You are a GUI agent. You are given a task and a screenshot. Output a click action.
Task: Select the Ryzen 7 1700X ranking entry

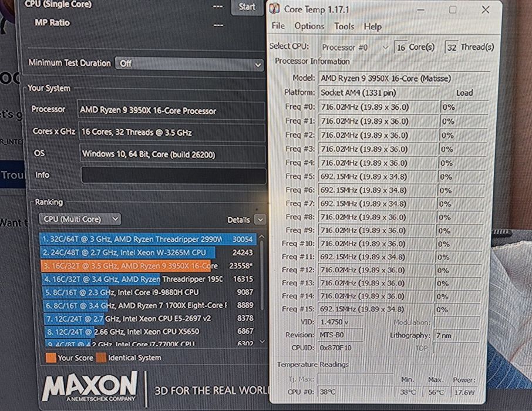pos(149,305)
